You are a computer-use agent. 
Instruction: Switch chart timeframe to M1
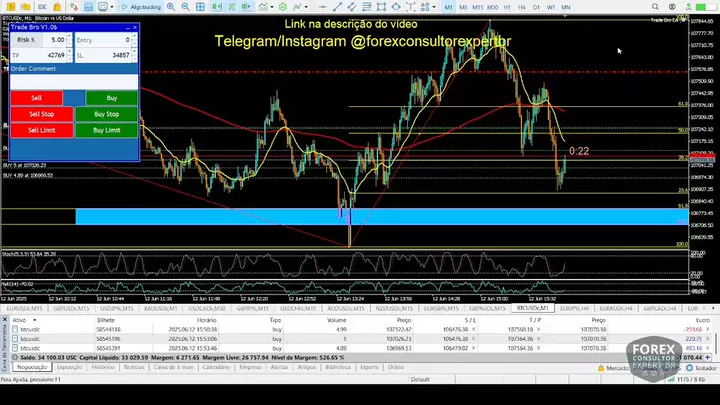pyautogui.click(x=448, y=7)
